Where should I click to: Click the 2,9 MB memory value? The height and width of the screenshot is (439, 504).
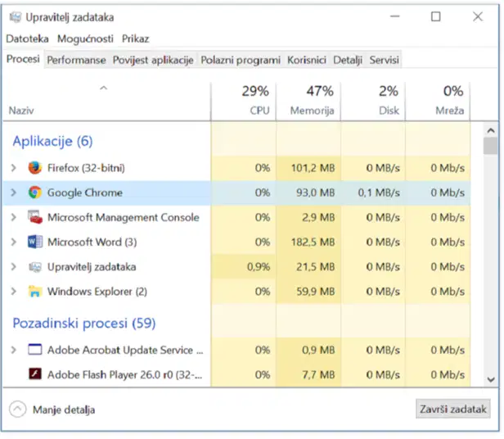tap(318, 217)
